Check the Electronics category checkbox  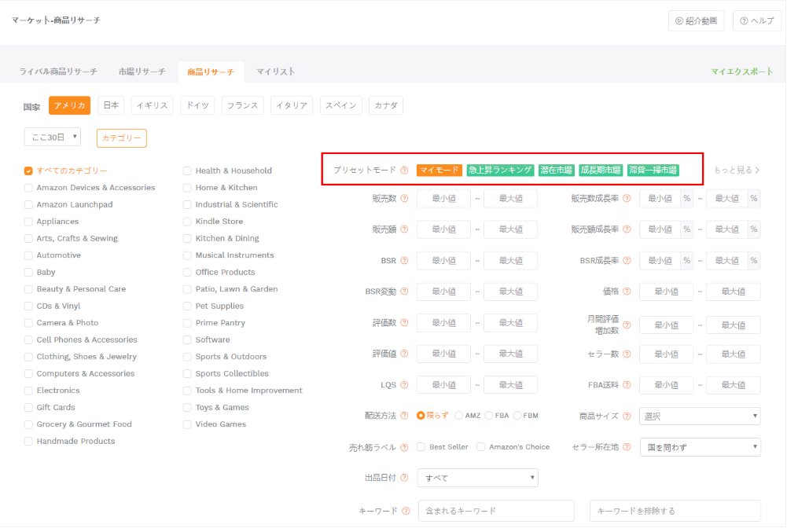tap(28, 391)
